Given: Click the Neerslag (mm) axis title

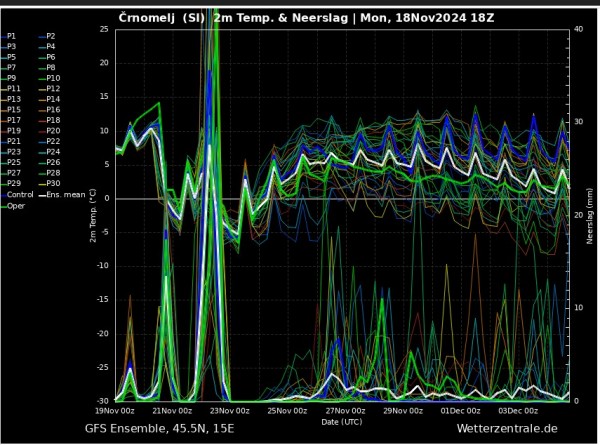Looking at the screenshot, I should pos(589,215).
